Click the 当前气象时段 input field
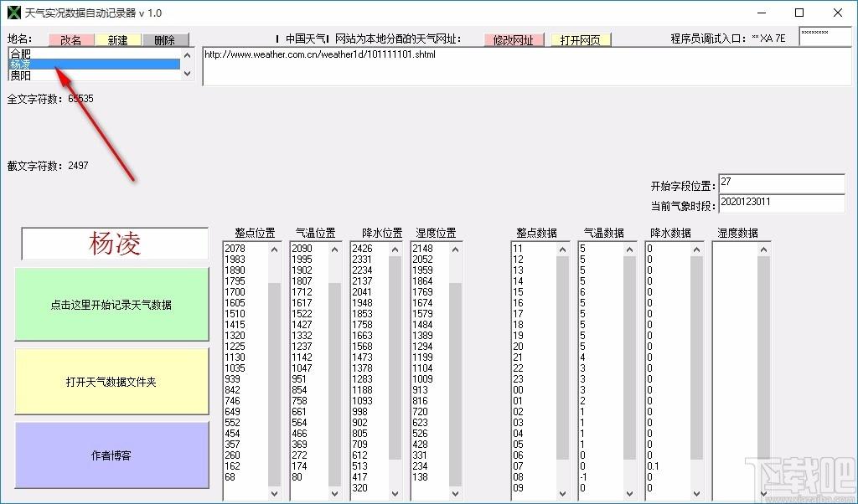The width and height of the screenshot is (858, 504). [782, 203]
